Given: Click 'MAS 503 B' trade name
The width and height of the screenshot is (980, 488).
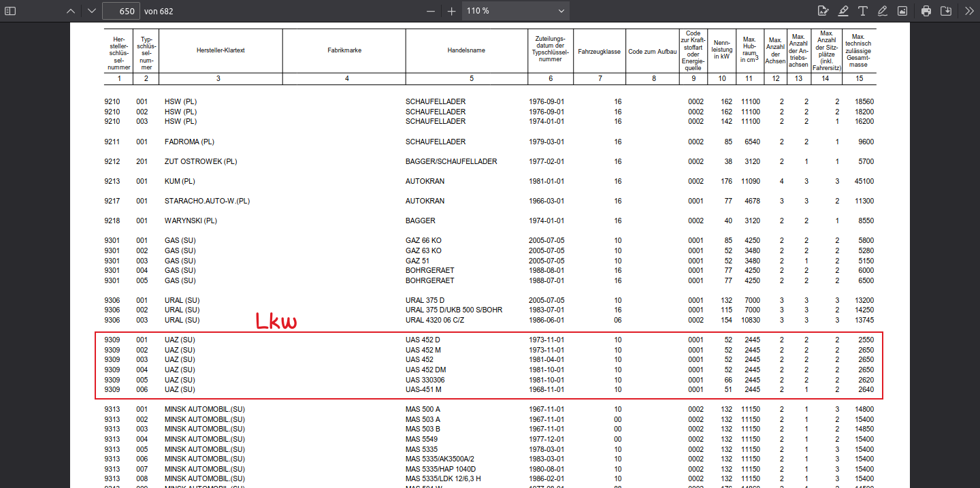Looking at the screenshot, I should tap(423, 429).
